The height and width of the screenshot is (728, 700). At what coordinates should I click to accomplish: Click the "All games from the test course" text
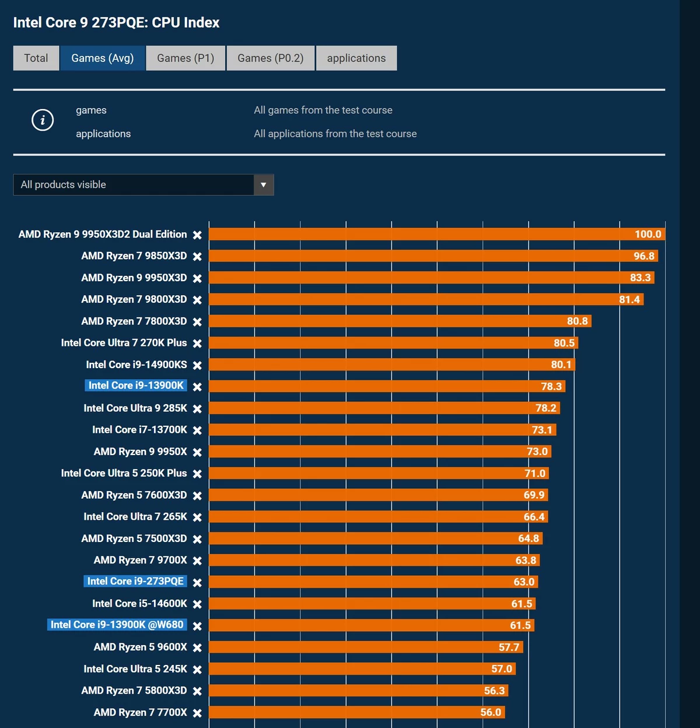click(x=323, y=110)
